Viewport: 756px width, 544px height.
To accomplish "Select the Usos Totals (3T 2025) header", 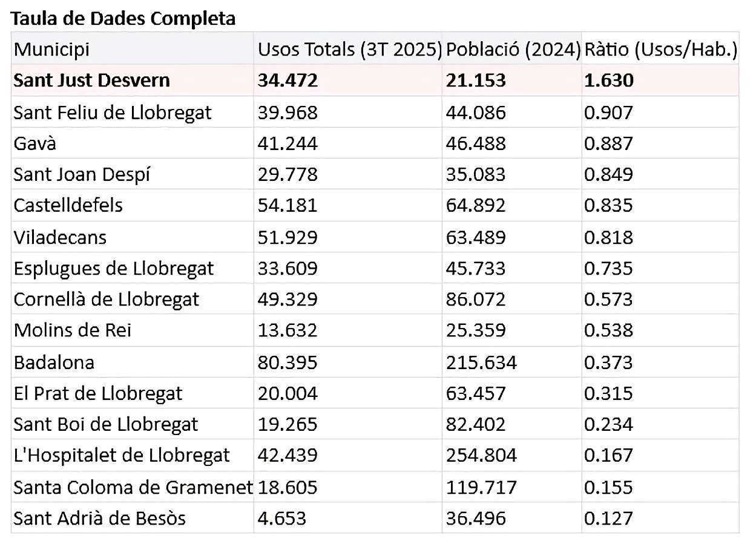I will coord(349,49).
